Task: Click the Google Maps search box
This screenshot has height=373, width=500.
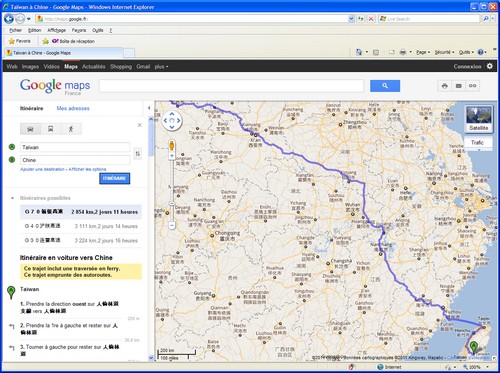Action: coord(231,86)
